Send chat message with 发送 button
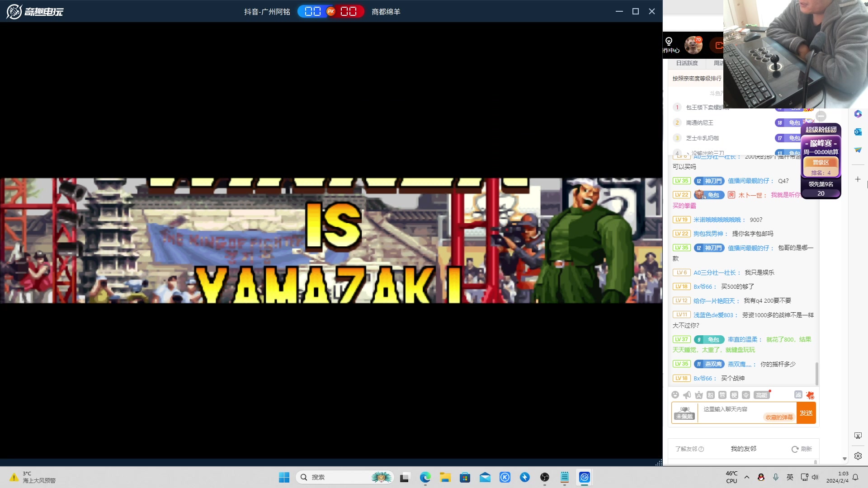Viewport: 868px width, 488px height. pyautogui.click(x=806, y=413)
